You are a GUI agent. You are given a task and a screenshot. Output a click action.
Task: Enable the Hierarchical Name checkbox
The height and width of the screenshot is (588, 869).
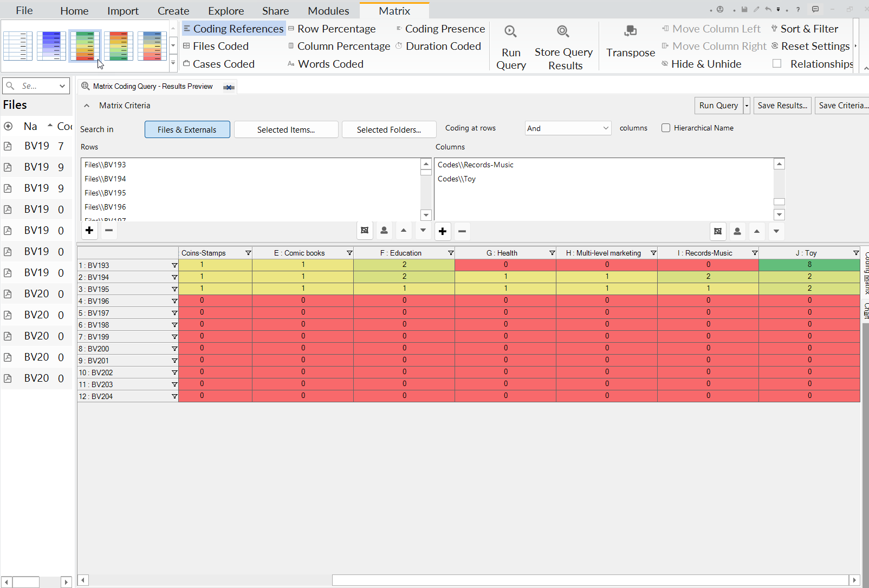tap(666, 128)
